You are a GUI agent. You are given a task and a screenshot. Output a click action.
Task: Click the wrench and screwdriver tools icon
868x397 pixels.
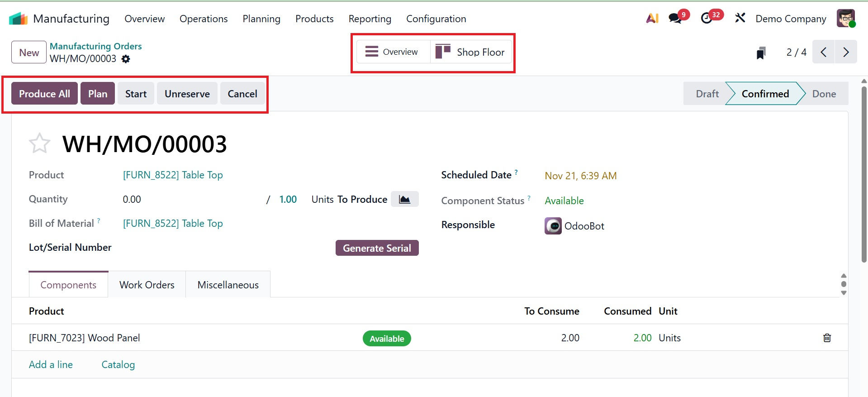(x=740, y=19)
